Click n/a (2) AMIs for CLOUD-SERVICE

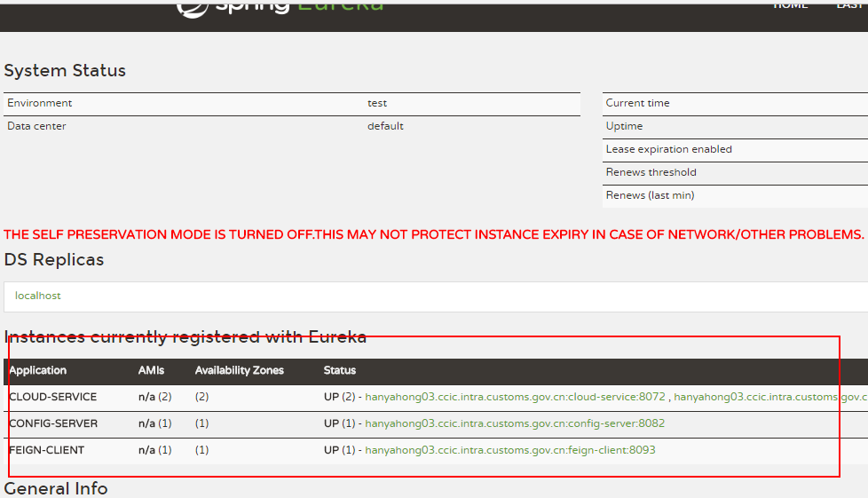coord(155,397)
